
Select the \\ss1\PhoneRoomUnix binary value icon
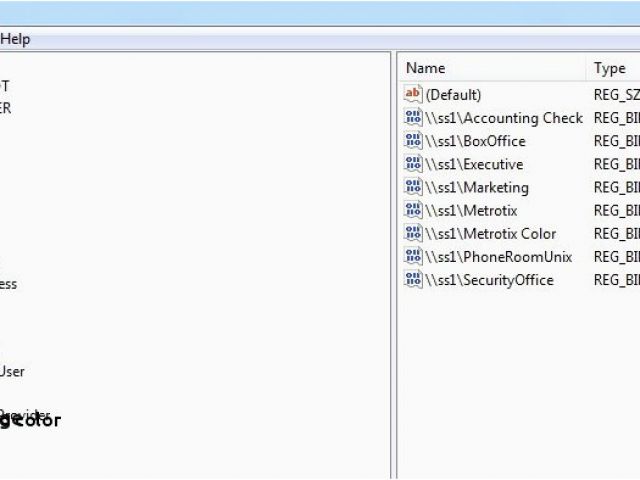pos(413,256)
